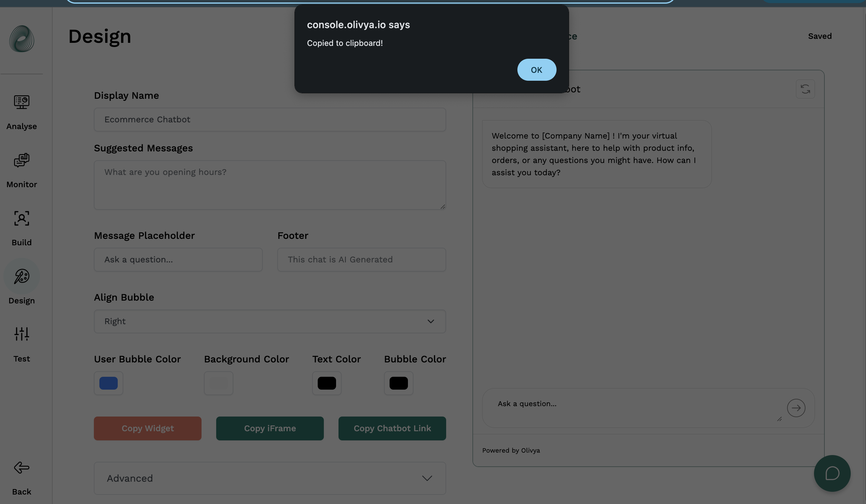This screenshot has height=504, width=866.
Task: Click the Powered by Olivya text
Action: pos(511,450)
